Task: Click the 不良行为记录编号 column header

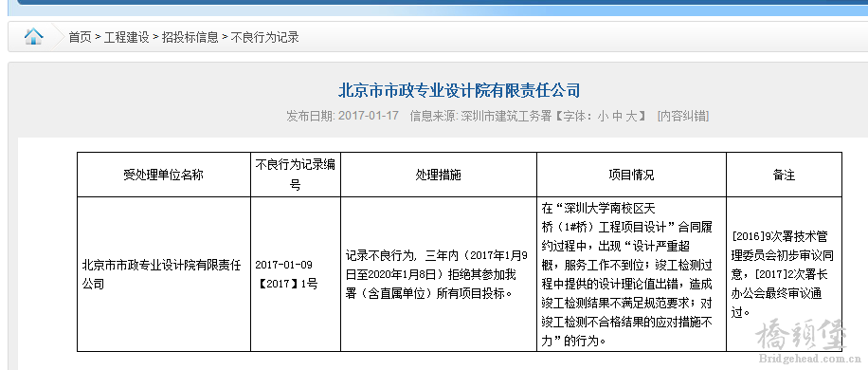Action: (295, 175)
